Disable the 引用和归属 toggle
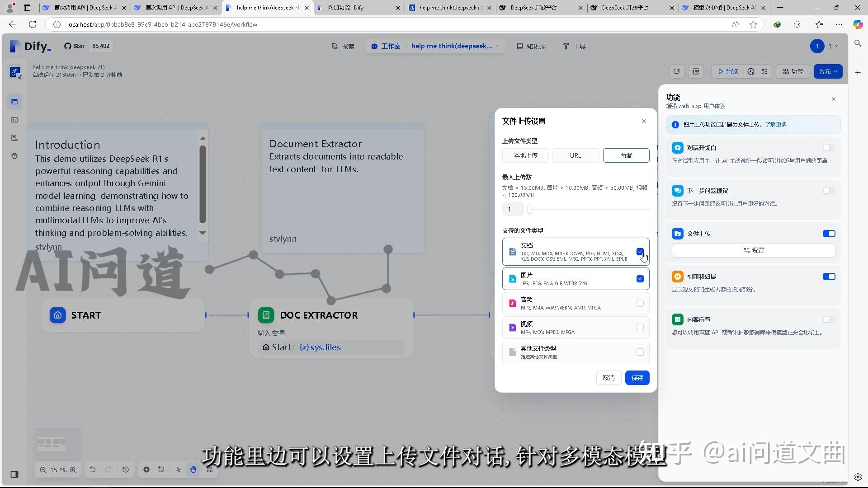 coord(829,276)
